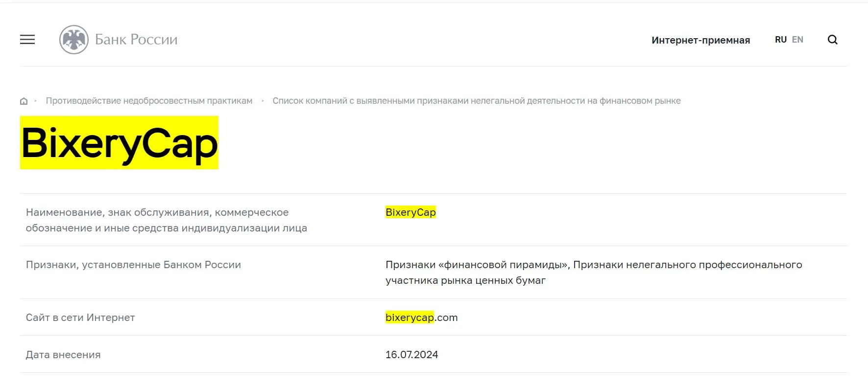Click the first breadcrumb separator arrow
This screenshot has width=868, height=389.
tap(35, 101)
